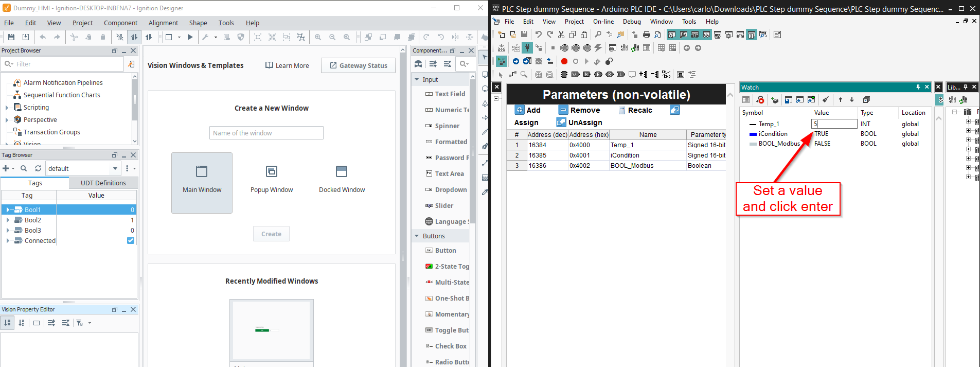Screen dimensions: 980x367
Task: Click New project icon in Arduino PLC IDE
Action: 501,34
